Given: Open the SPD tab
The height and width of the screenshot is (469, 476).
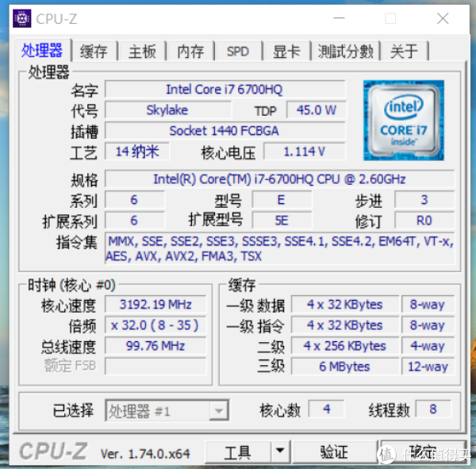Looking at the screenshot, I should 238,51.
